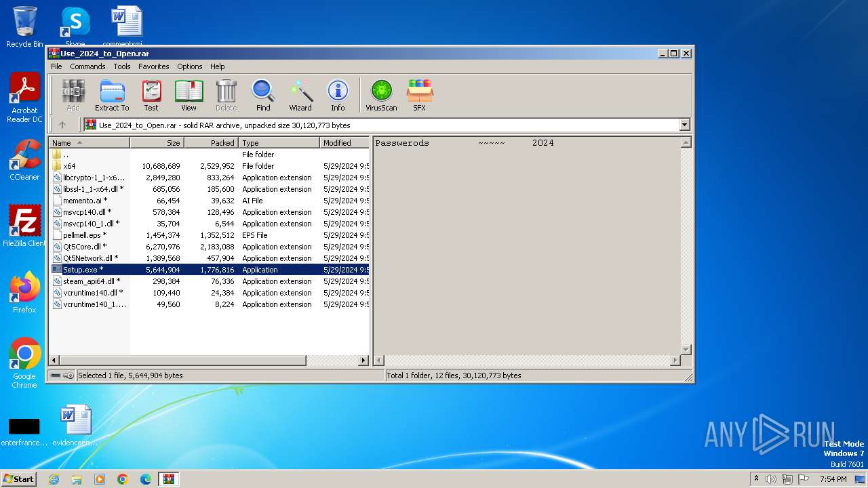Click the WinRAR taskbar button
868x488 pixels.
(x=169, y=479)
